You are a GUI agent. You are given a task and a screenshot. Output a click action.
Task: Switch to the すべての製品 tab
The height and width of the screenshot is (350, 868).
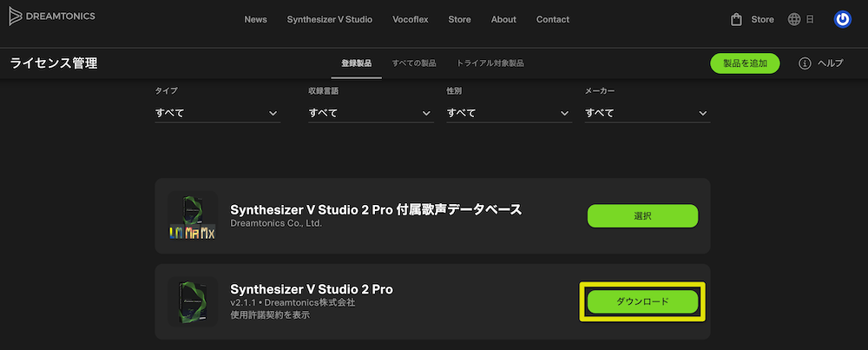point(414,63)
